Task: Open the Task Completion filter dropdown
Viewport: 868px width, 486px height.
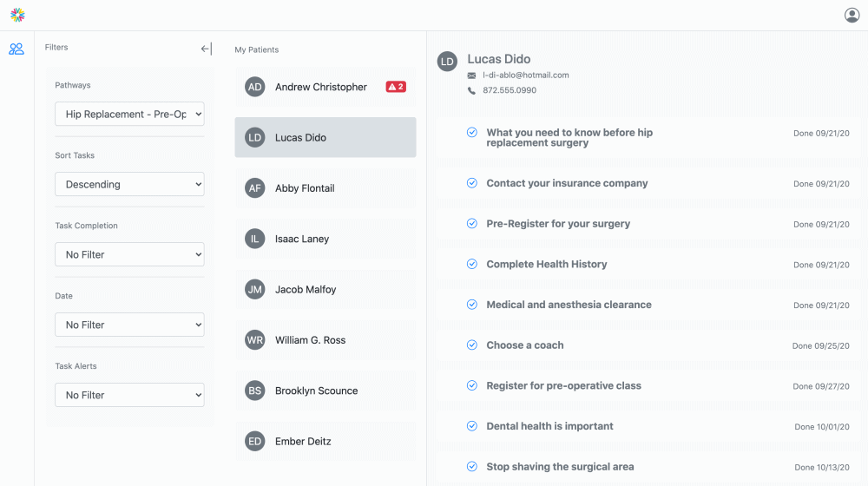Action: click(x=129, y=254)
